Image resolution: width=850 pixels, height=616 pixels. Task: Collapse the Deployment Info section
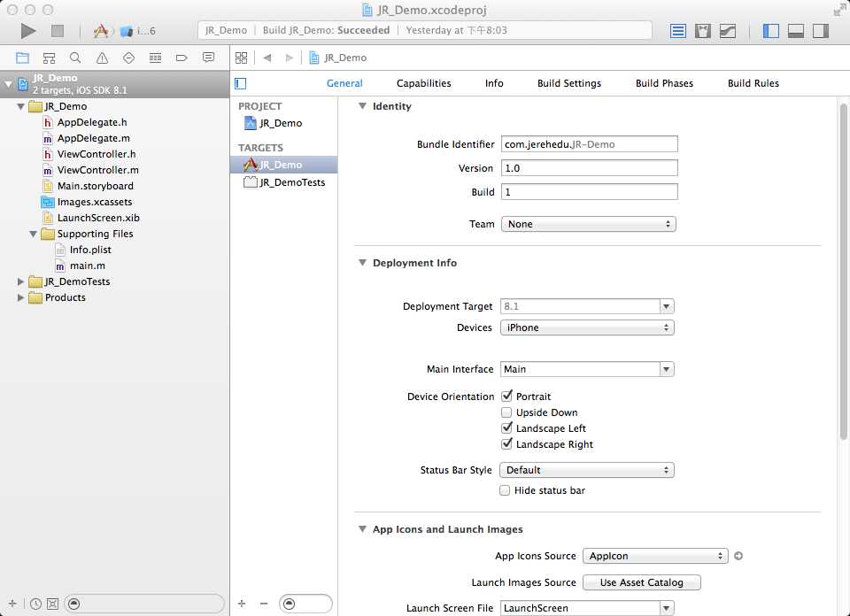(x=362, y=263)
